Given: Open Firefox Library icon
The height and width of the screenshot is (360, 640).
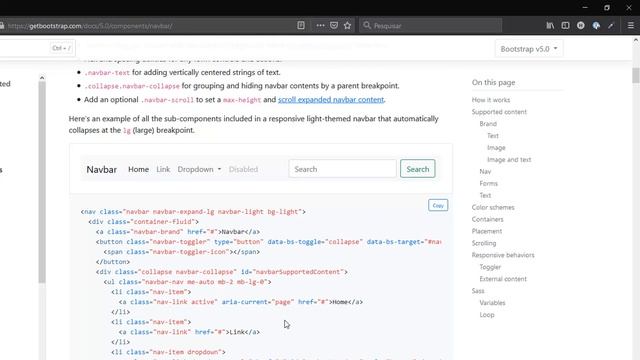Looking at the screenshot, I should pyautogui.click(x=550, y=25).
